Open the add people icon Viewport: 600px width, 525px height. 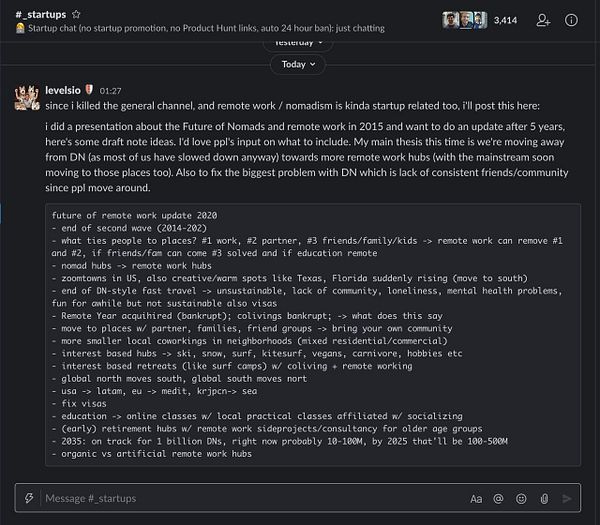click(543, 20)
